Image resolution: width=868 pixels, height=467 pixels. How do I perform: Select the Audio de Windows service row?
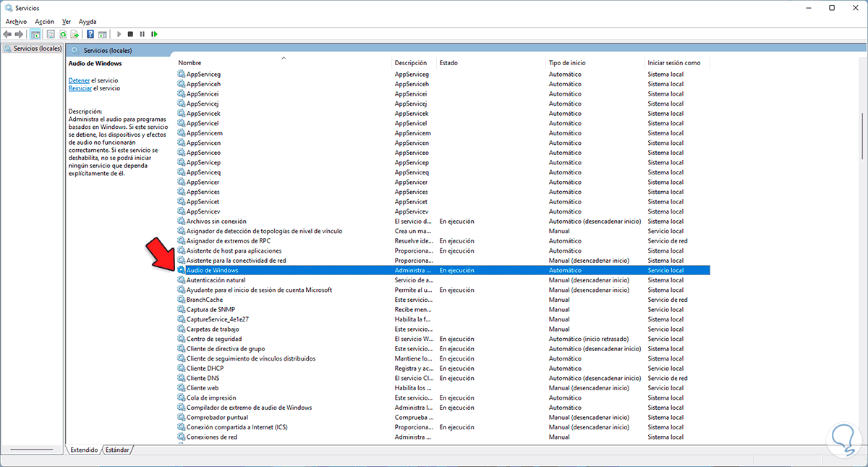pyautogui.click(x=443, y=270)
